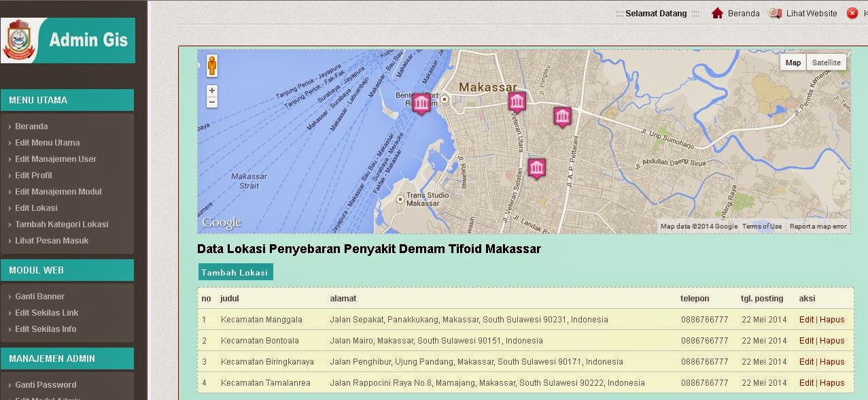Click the pink marker near Fort Rotterdam
The image size is (868, 400).
point(421,103)
